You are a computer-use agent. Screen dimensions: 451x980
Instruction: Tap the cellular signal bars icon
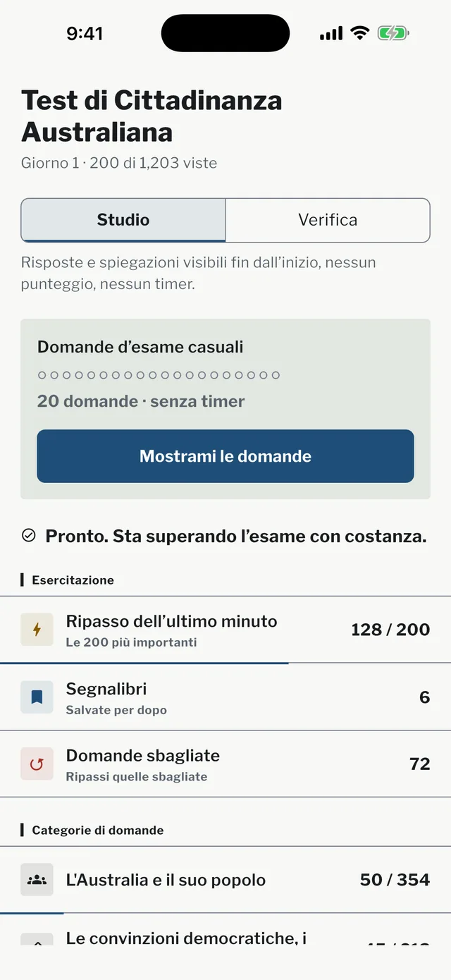[331, 33]
